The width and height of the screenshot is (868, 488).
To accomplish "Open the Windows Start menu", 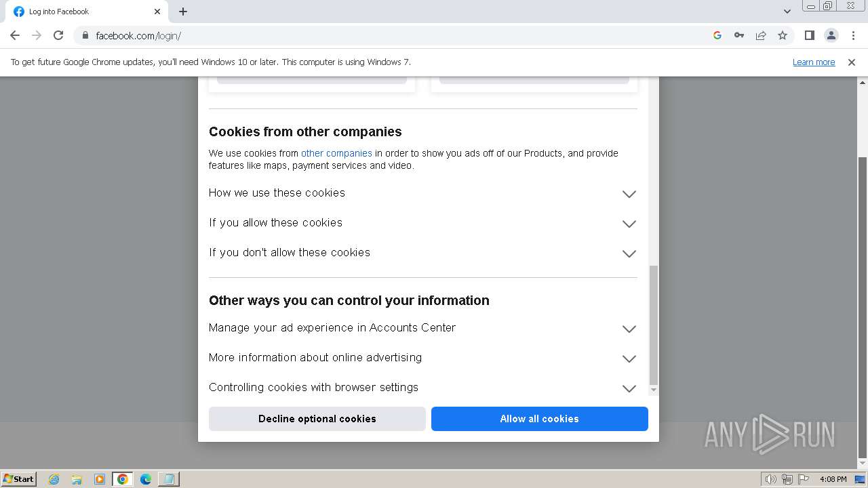I will tap(19, 479).
